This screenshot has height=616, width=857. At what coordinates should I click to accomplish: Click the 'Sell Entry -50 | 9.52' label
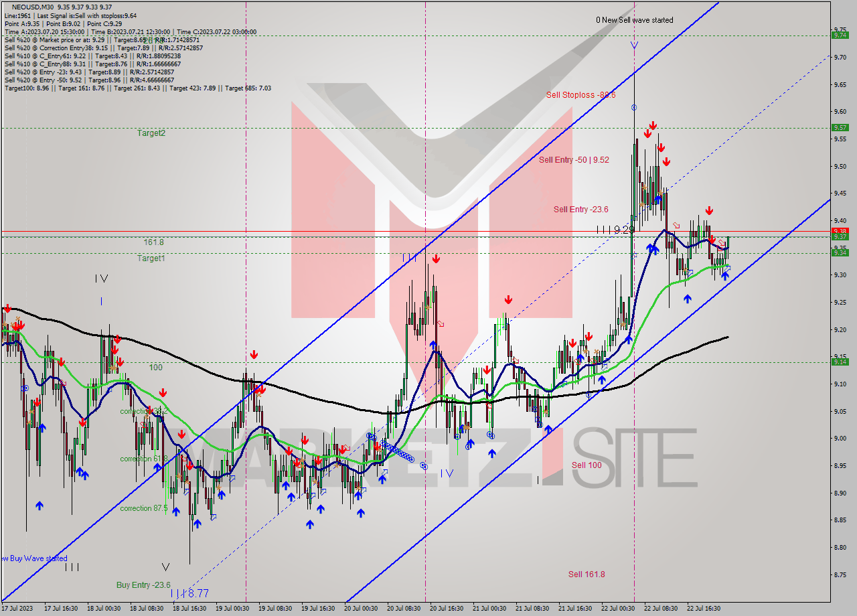[574, 160]
